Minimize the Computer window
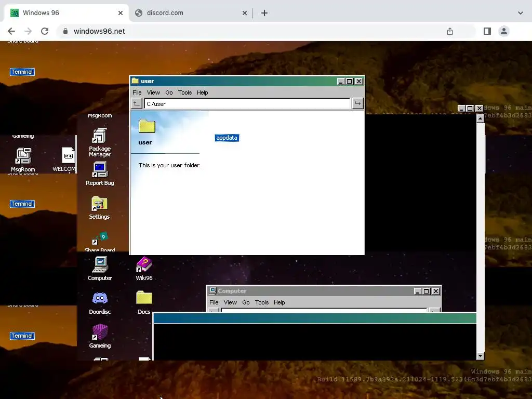This screenshot has height=399, width=532. [418, 291]
